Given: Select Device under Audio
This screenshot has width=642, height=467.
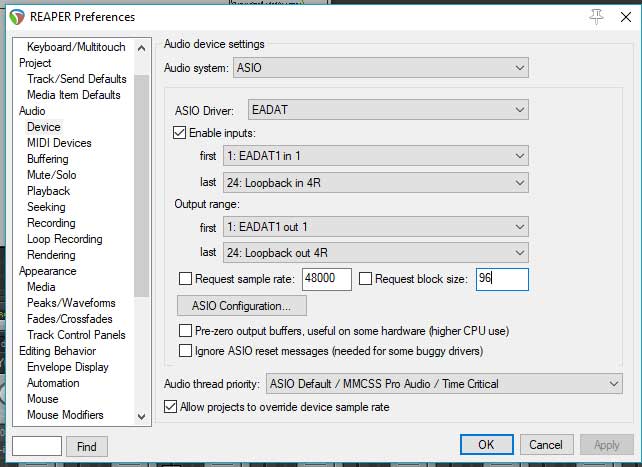Looking at the screenshot, I should (x=44, y=126).
